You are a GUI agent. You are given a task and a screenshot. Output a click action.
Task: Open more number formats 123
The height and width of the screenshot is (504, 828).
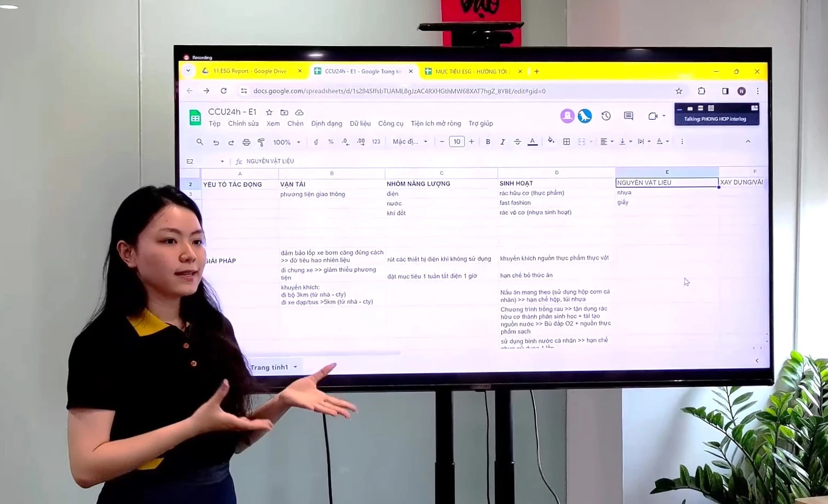pos(376,142)
